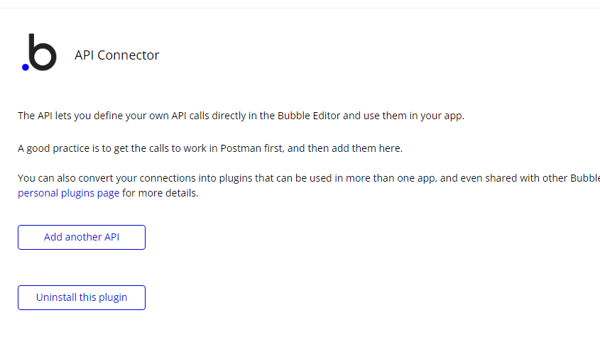Open the personal plugins page link

point(68,192)
